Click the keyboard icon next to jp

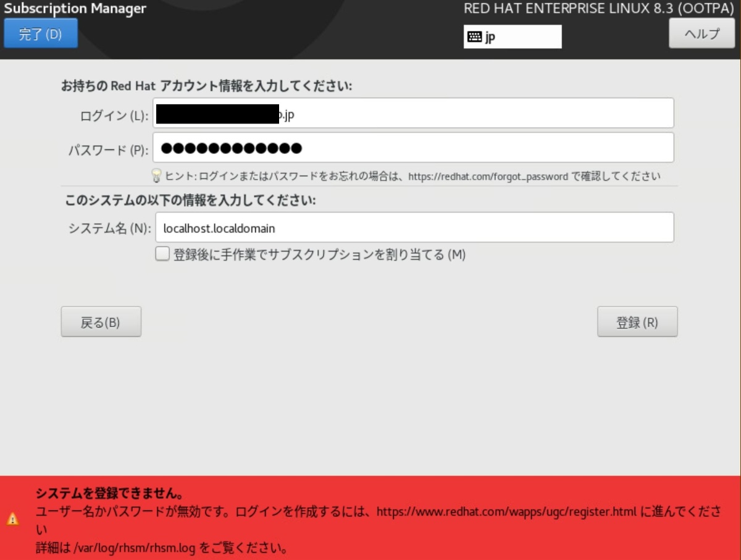pyautogui.click(x=474, y=36)
